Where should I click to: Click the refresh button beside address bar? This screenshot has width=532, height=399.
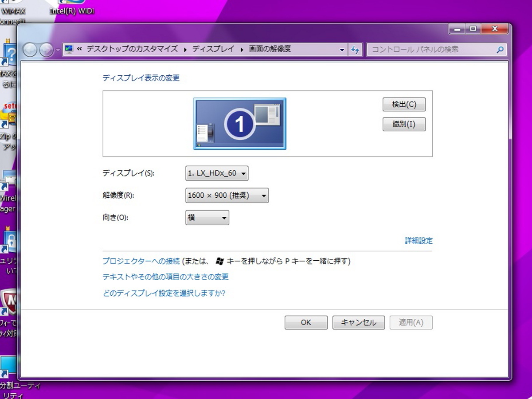pos(355,50)
